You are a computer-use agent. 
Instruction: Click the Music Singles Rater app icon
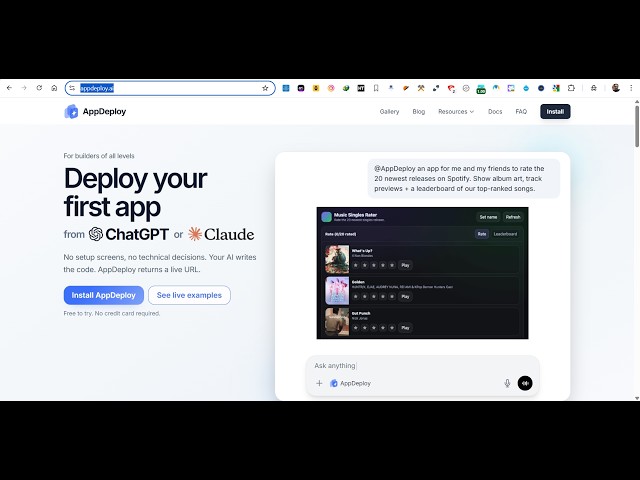click(x=327, y=217)
